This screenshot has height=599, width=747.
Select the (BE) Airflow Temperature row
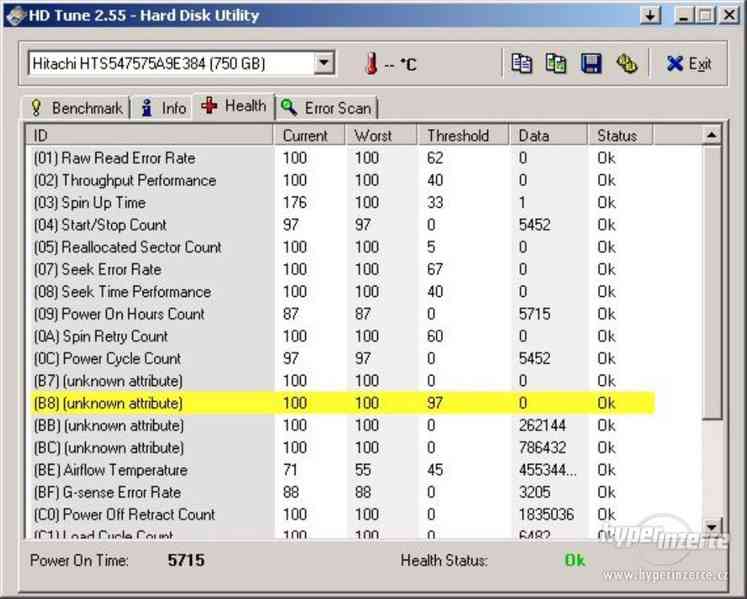(x=341, y=470)
